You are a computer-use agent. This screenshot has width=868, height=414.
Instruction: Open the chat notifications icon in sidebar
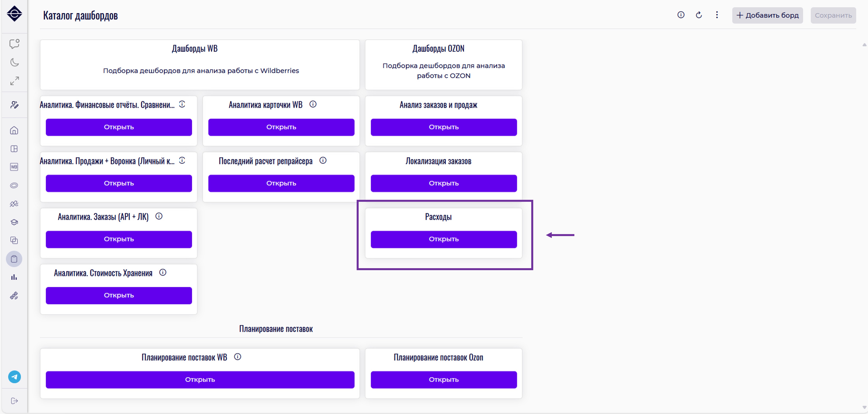14,44
